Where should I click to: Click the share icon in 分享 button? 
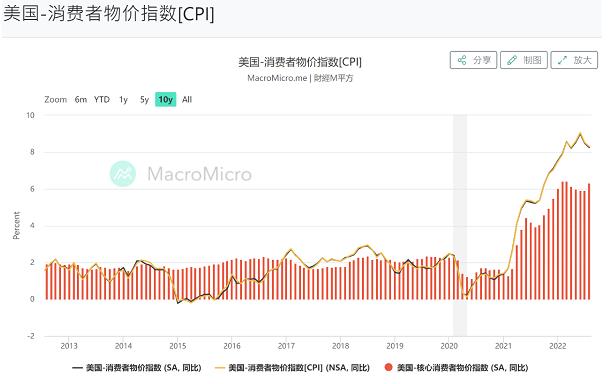pos(462,60)
